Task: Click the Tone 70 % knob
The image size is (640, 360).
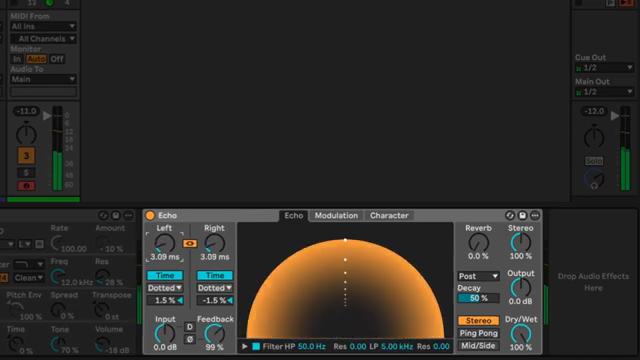Action: [x=58, y=344]
